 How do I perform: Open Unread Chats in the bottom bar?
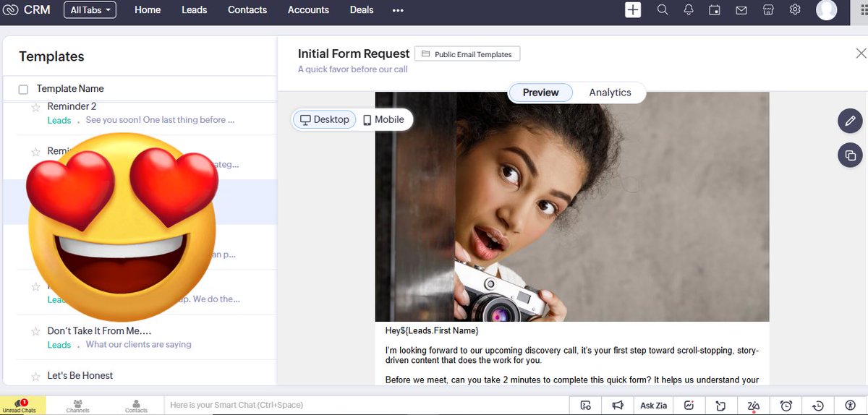(20, 406)
